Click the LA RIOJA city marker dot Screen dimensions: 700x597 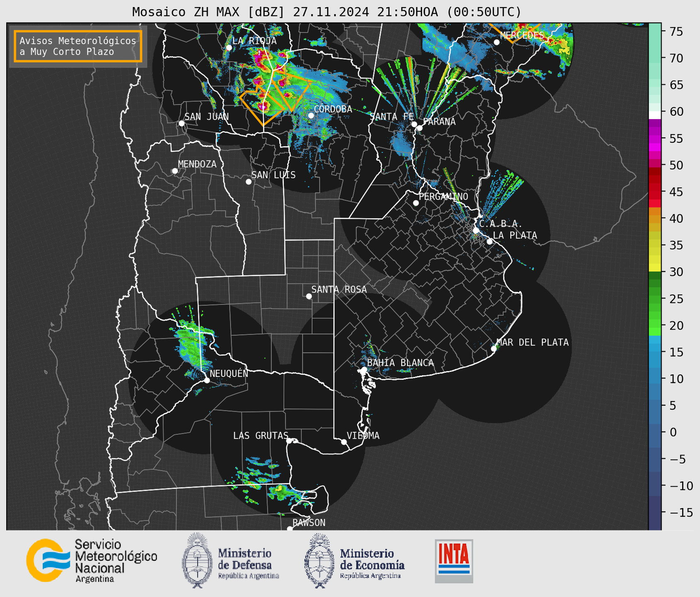(229, 48)
